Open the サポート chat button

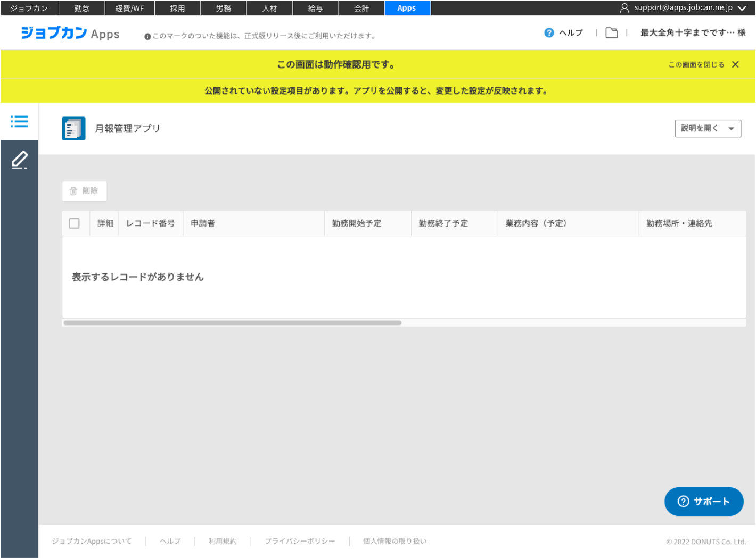point(703,502)
